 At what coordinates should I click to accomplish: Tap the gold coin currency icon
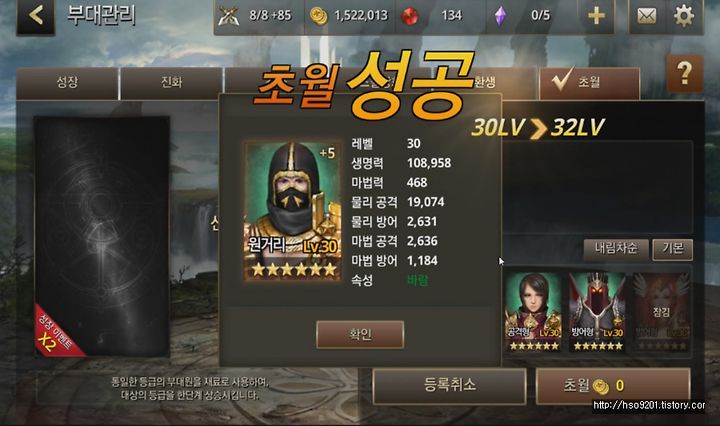point(319,17)
